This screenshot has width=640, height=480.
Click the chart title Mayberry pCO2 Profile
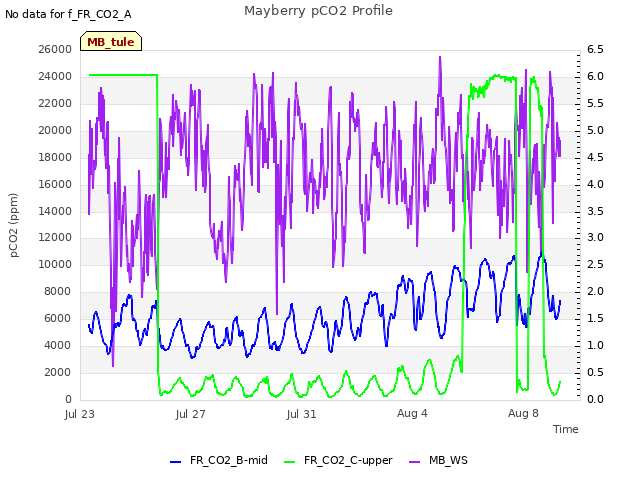(x=318, y=11)
